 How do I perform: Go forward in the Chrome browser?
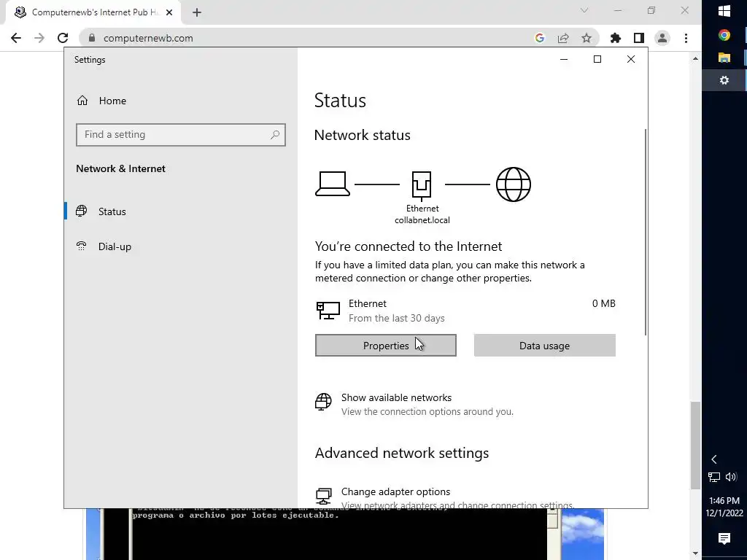tap(39, 38)
